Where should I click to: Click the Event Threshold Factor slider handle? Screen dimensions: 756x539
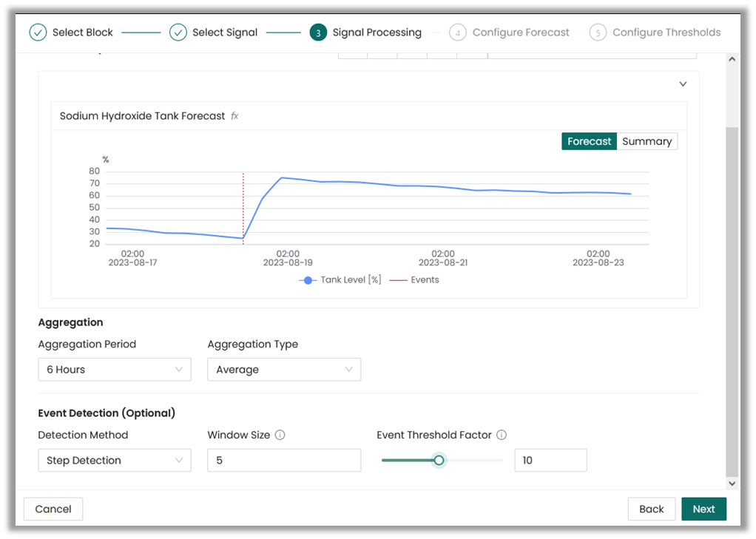point(439,461)
